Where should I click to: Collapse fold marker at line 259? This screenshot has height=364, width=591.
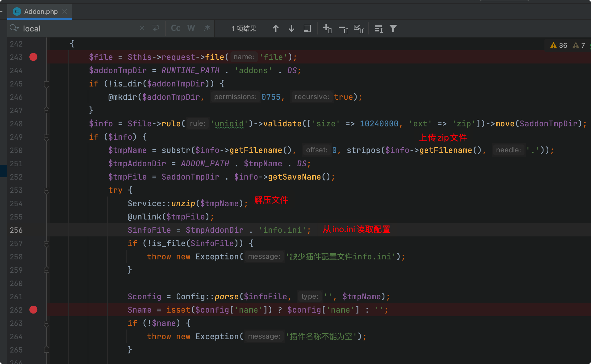tap(47, 270)
